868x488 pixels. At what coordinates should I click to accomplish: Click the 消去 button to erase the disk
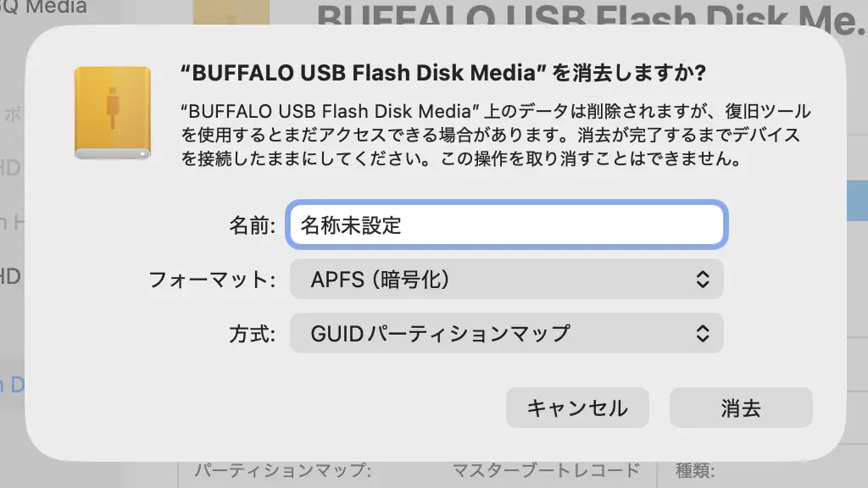pyautogui.click(x=741, y=408)
